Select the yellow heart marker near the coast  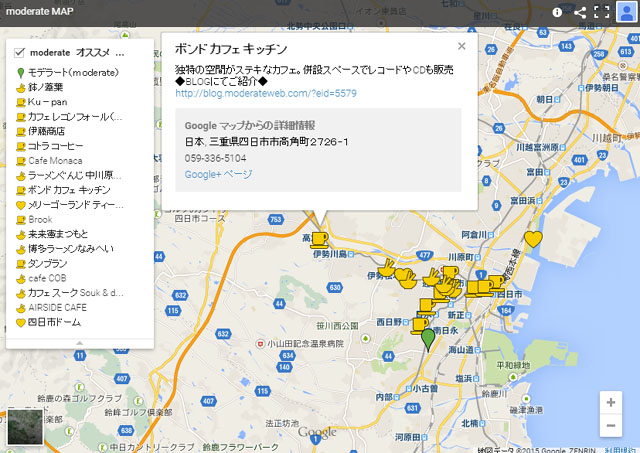533,239
